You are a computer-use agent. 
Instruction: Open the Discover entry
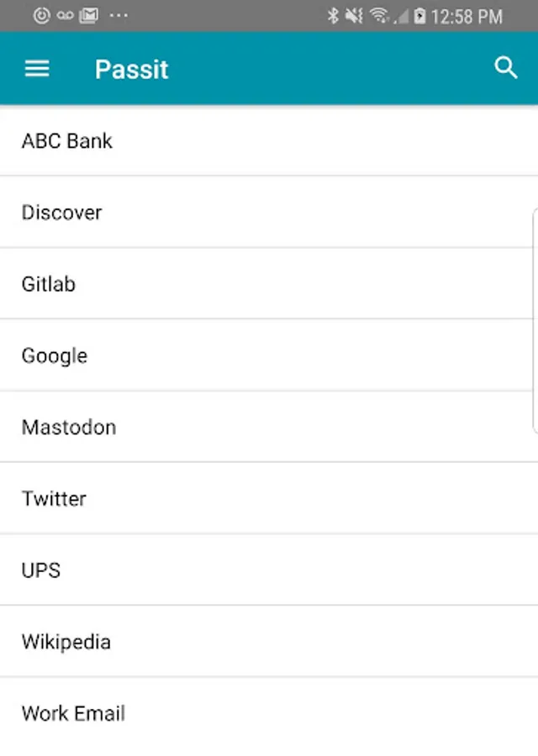pyautogui.click(x=62, y=213)
